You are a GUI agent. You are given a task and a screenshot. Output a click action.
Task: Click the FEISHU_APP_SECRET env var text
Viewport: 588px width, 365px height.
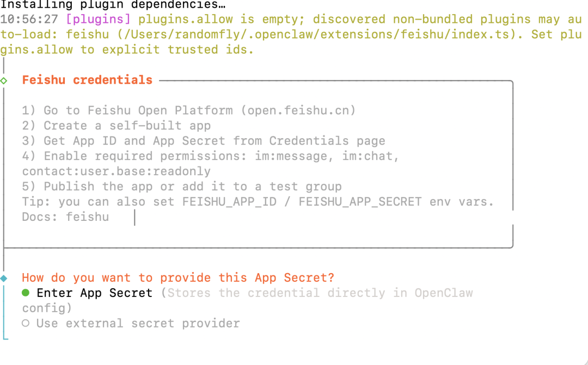point(360,202)
